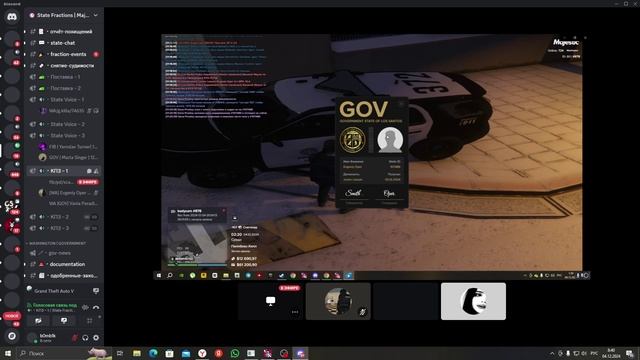
Task: Select GOV user in State Voice - 3
Action: [69, 157]
